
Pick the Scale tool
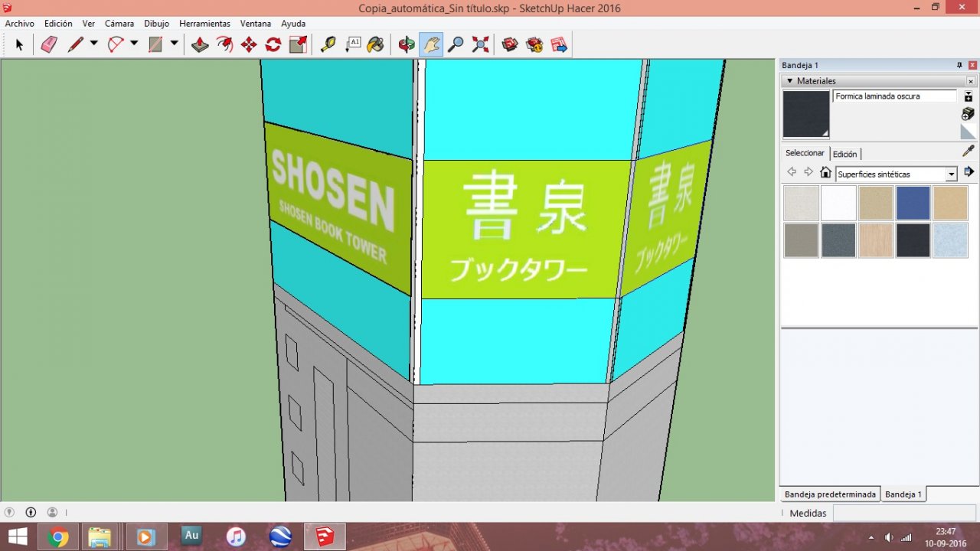coord(298,45)
